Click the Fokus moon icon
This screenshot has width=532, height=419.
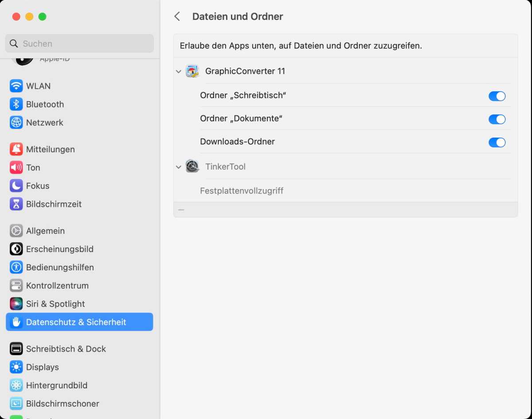coord(16,186)
